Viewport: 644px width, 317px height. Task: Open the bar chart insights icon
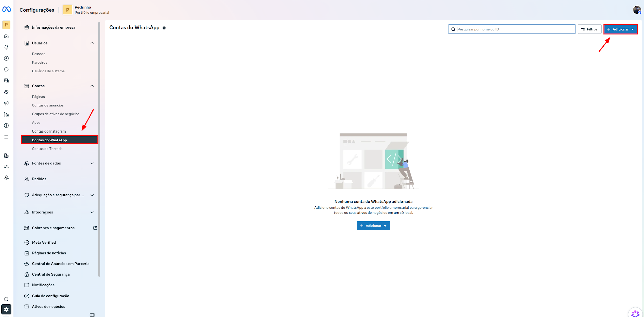(x=6, y=114)
